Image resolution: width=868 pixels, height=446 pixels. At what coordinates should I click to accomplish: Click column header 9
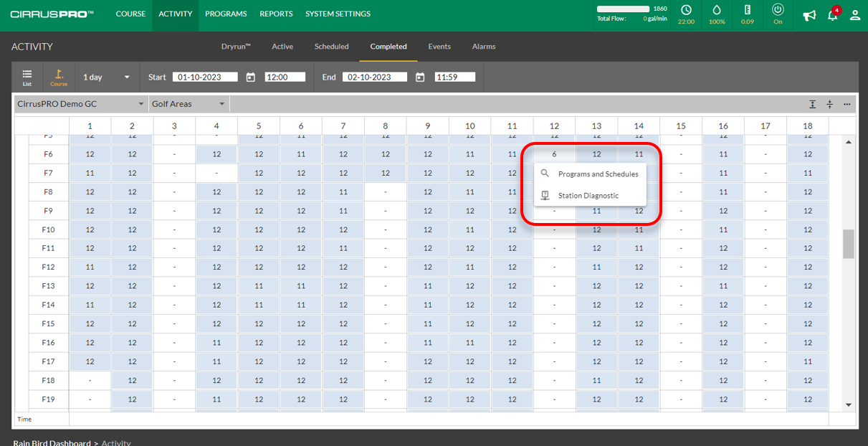428,126
